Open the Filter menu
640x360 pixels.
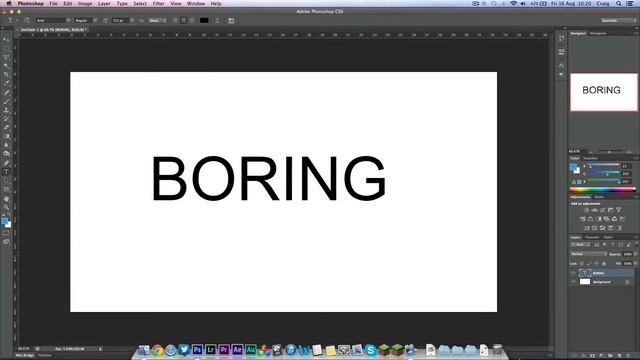[158, 3]
